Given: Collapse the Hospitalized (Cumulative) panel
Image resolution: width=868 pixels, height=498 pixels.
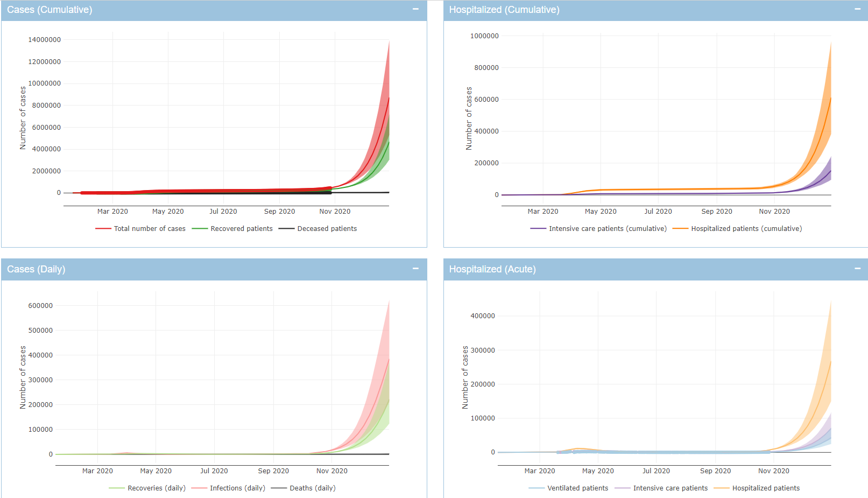Looking at the screenshot, I should 857,9.
